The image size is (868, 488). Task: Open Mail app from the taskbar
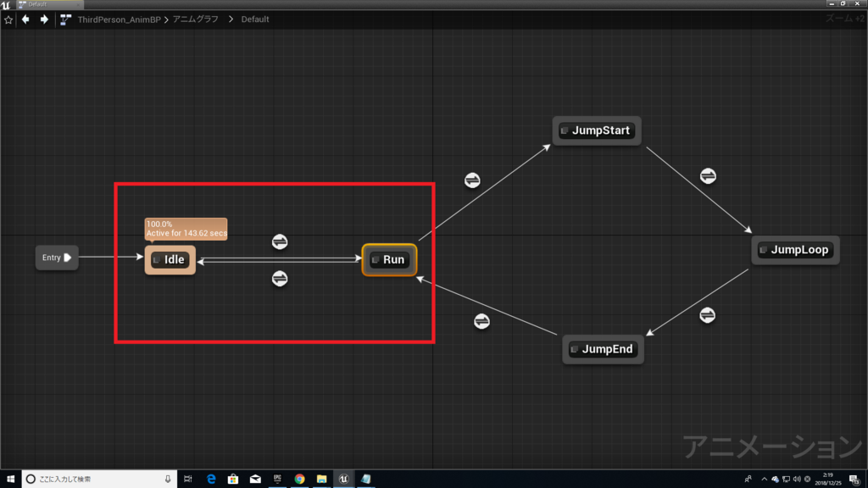[x=255, y=480]
